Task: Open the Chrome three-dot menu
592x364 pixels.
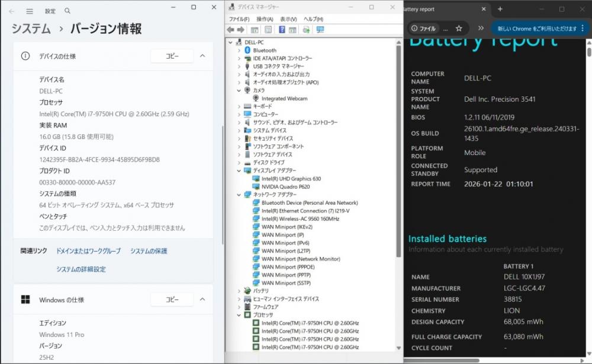Action: point(583,28)
